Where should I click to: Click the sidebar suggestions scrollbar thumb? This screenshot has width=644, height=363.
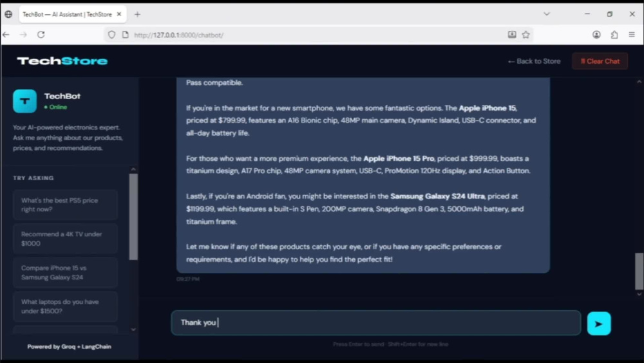[133, 216]
